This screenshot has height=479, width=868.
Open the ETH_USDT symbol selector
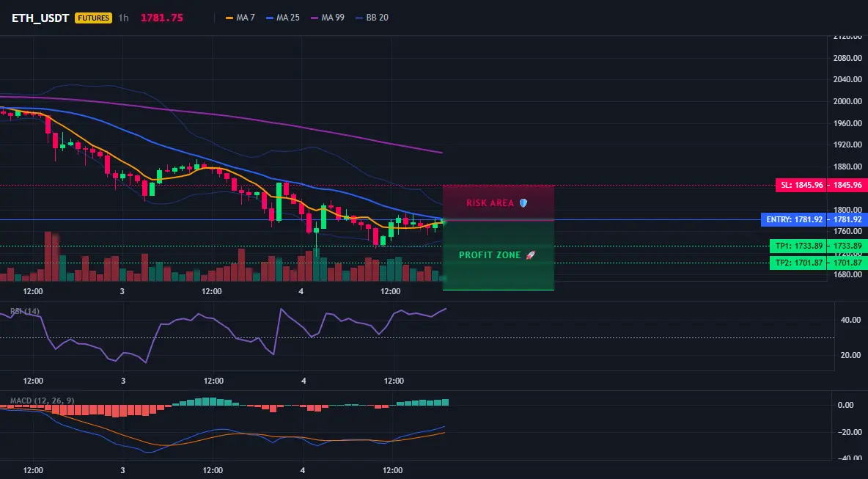click(40, 18)
